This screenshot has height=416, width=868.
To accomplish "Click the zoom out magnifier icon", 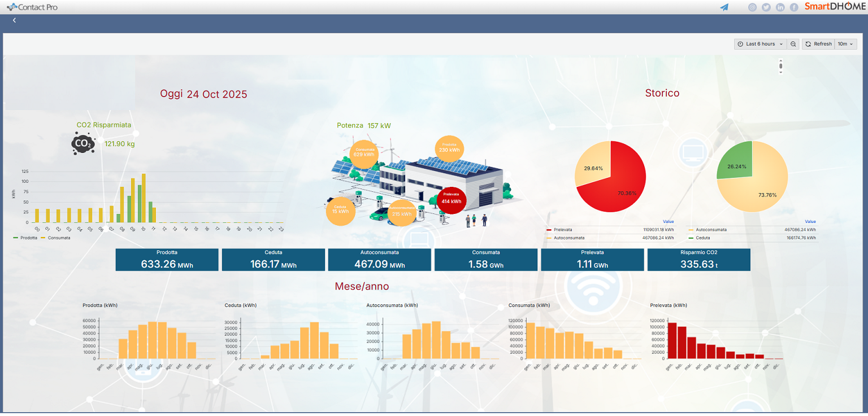I will pos(793,43).
